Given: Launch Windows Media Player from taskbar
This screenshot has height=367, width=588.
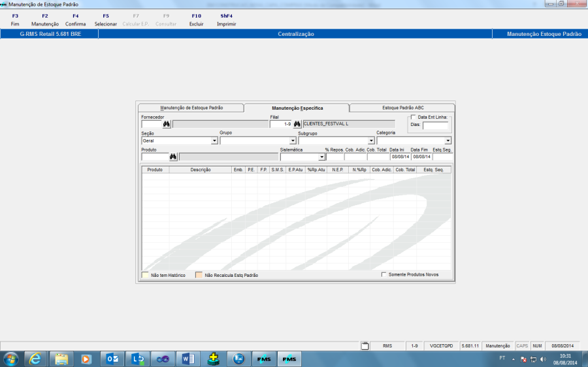Looking at the screenshot, I should (x=86, y=359).
